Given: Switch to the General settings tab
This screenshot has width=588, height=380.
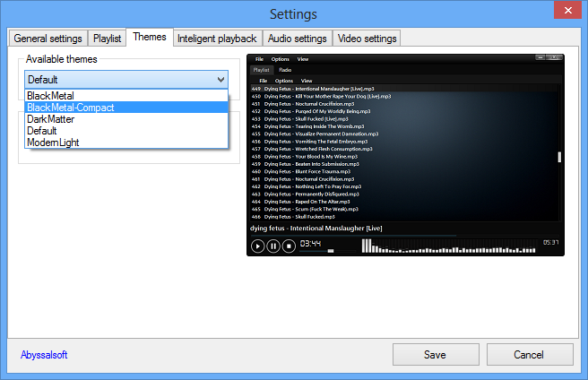Looking at the screenshot, I should [x=48, y=39].
